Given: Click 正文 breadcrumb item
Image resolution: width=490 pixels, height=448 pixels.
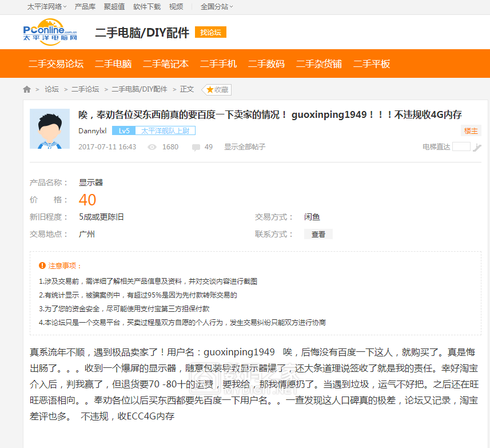Looking at the screenshot, I should [x=187, y=89].
